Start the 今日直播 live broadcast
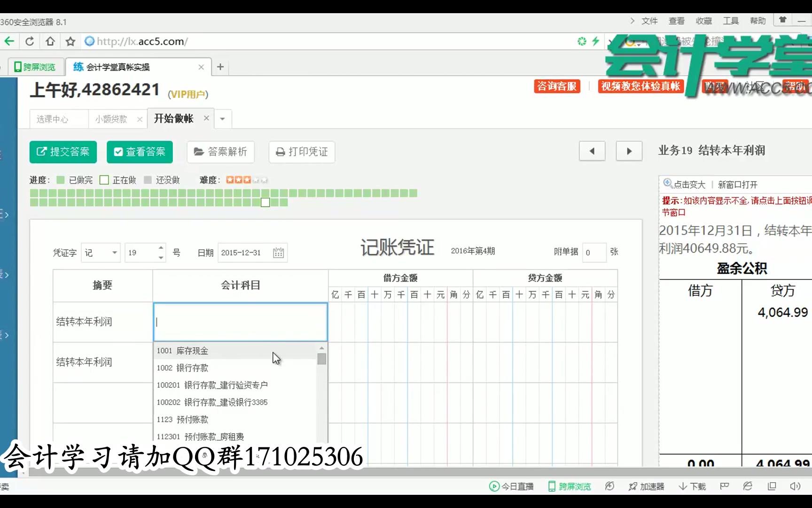Viewport: 812px width, 508px height. pyautogui.click(x=512, y=486)
